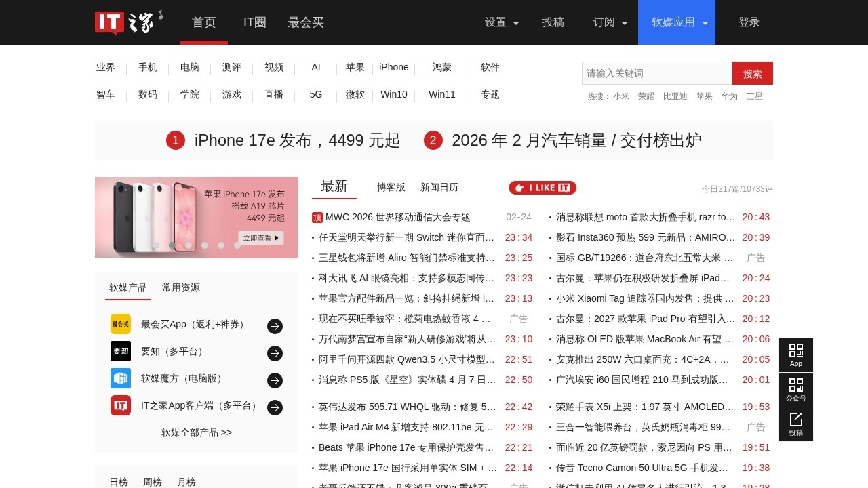
Task: Click the 投稿 floating edit icon
Action: (795, 424)
